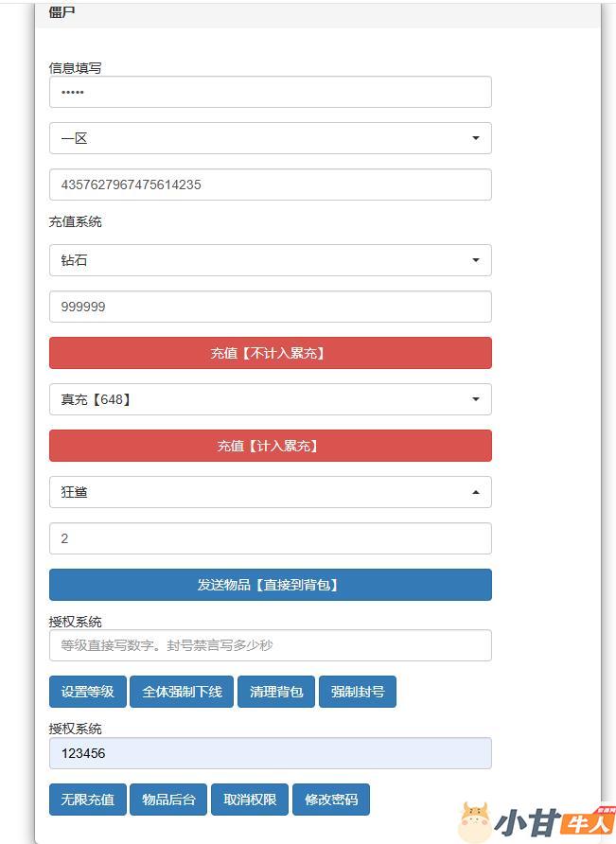Open the 一区 server dropdown

pos(270,138)
